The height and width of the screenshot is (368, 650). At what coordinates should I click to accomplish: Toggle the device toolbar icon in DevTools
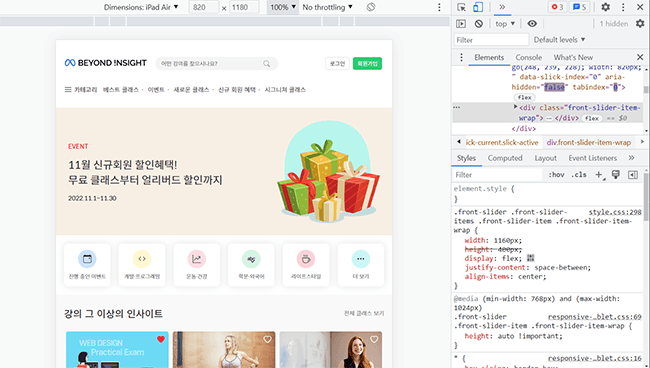(x=478, y=7)
